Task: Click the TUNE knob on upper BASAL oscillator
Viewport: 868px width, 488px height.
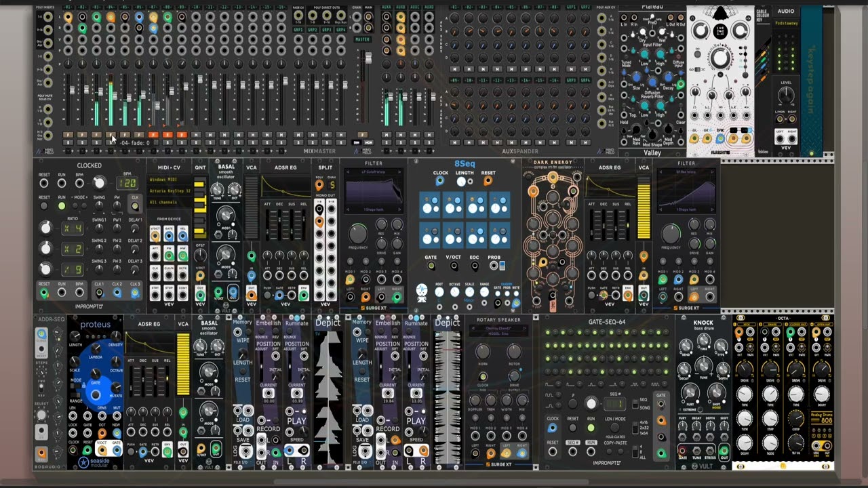Action: 217,190
